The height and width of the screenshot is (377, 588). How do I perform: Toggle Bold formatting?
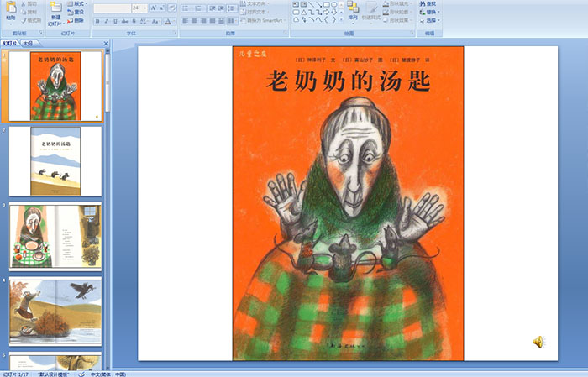click(97, 21)
